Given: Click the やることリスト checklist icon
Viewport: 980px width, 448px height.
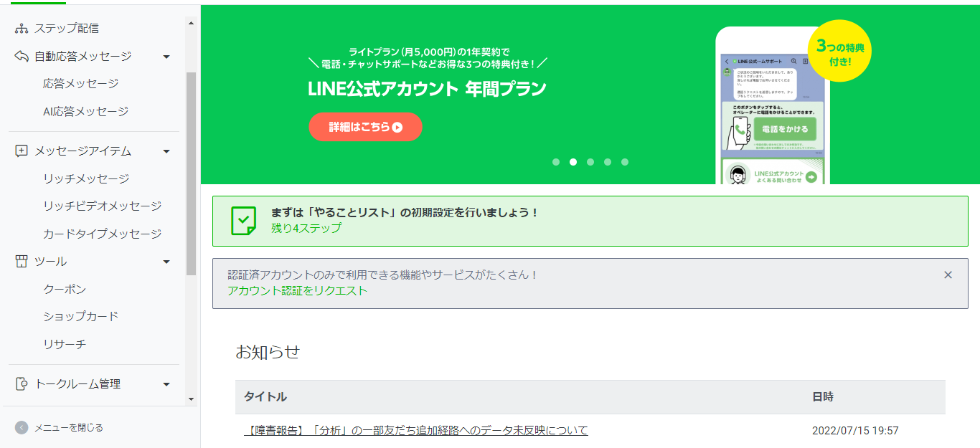Looking at the screenshot, I should (243, 221).
